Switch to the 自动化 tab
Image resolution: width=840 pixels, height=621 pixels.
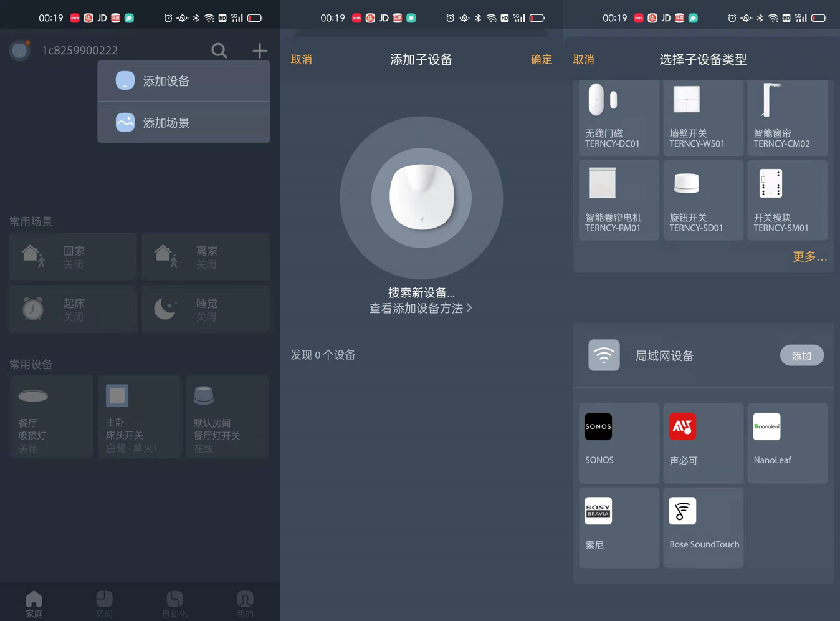click(174, 604)
